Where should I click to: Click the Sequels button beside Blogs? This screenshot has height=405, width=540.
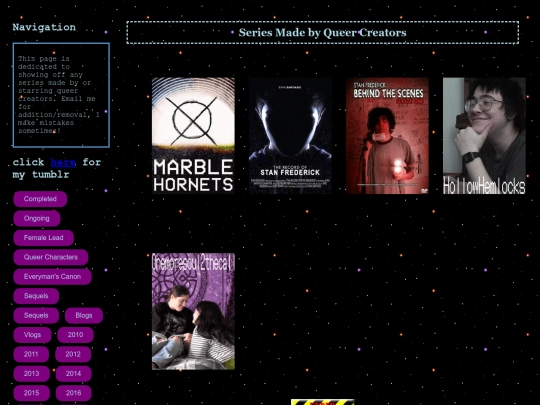tap(36, 315)
